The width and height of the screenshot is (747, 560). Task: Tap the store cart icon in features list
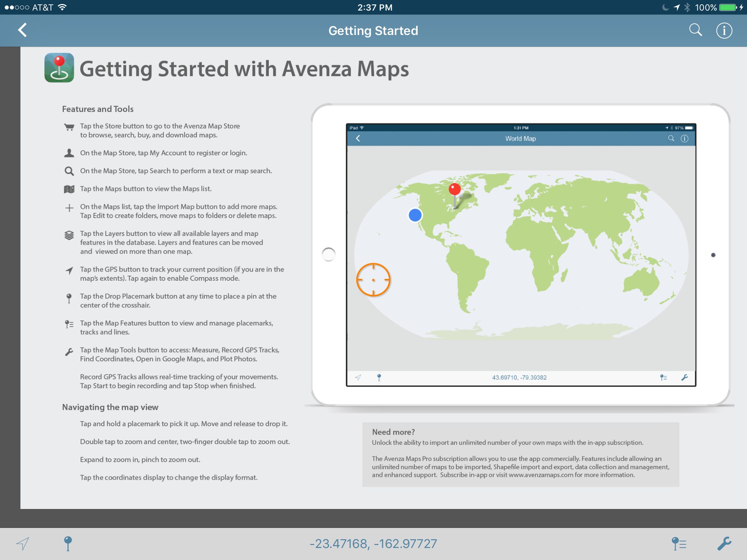69,127
